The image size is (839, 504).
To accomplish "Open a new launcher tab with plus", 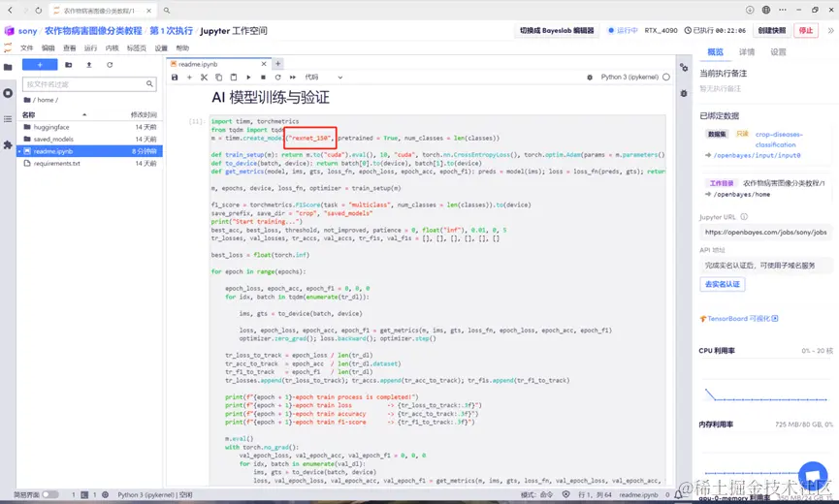I will (x=277, y=64).
